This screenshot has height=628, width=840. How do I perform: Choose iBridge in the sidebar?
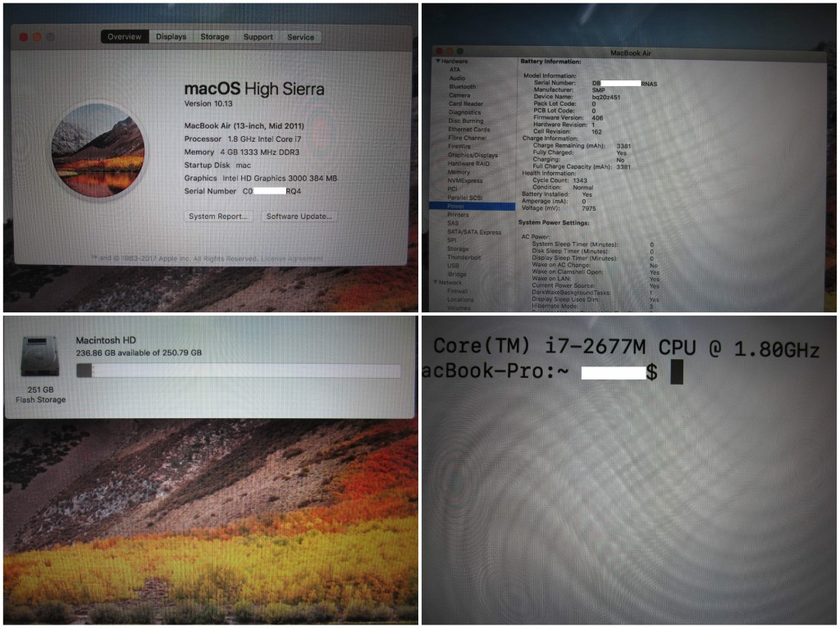tap(457, 274)
